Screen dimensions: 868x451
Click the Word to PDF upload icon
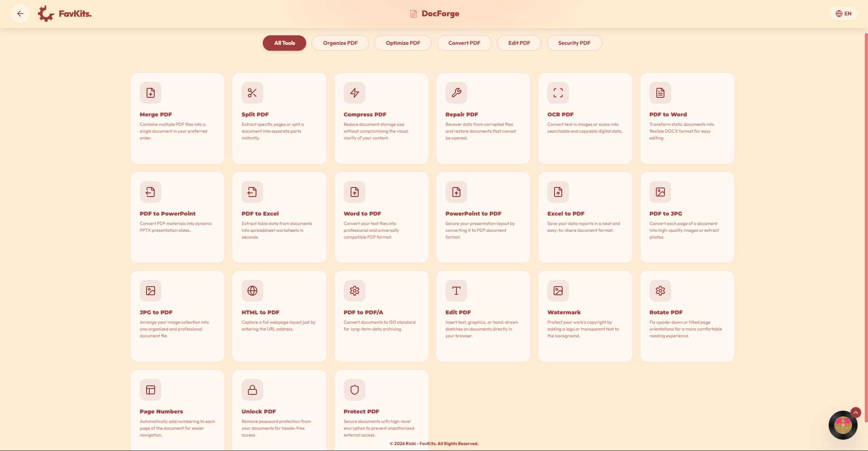pos(355,192)
